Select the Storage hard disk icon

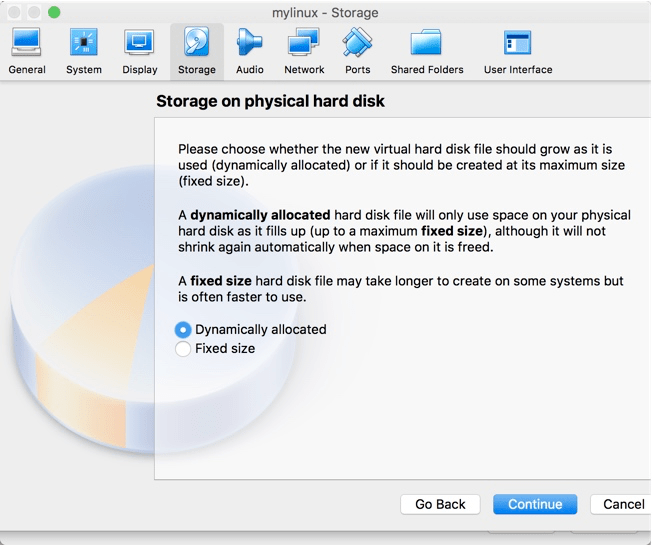pyautogui.click(x=197, y=42)
